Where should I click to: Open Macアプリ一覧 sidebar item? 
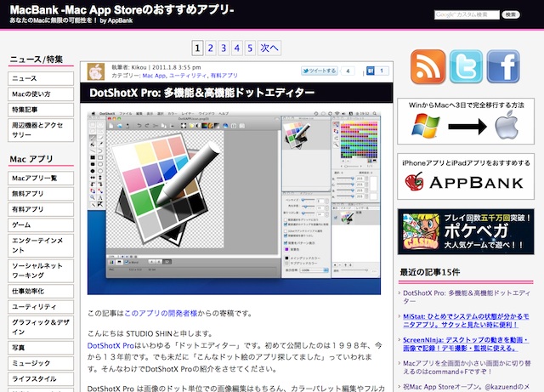(41, 178)
